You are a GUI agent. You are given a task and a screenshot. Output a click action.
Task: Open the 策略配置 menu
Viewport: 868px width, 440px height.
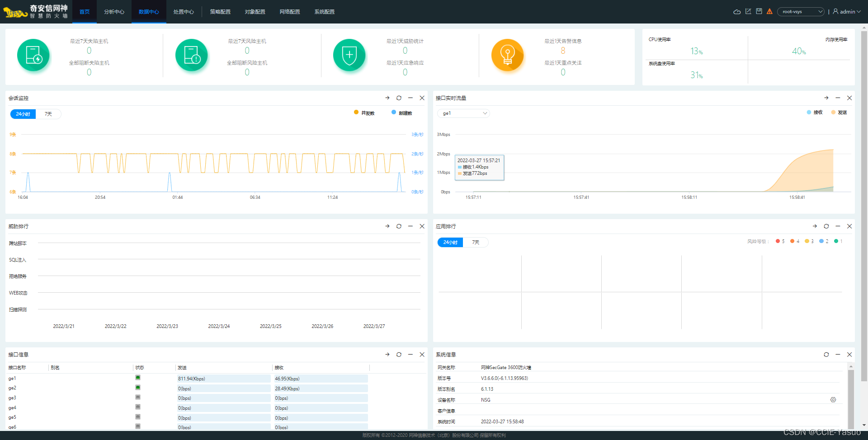[220, 12]
